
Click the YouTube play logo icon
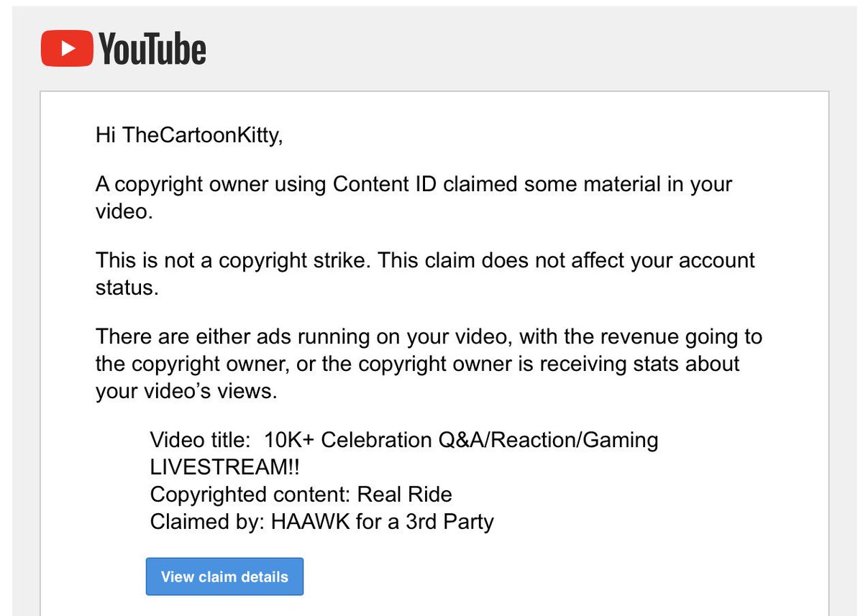click(x=67, y=48)
